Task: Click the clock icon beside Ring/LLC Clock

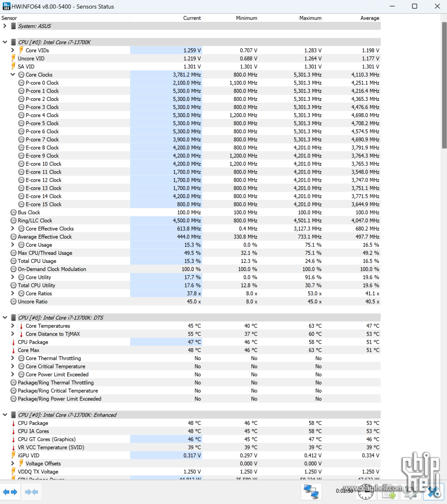Action: coord(14,220)
